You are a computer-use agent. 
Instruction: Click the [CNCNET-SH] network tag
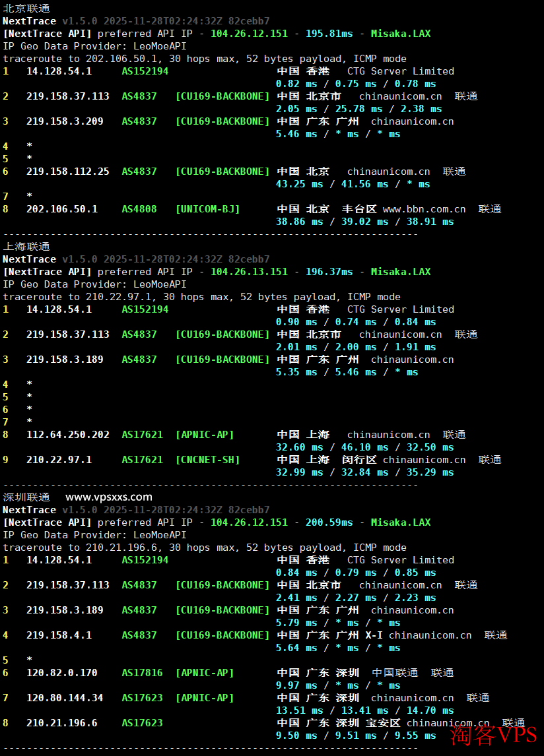207,460
